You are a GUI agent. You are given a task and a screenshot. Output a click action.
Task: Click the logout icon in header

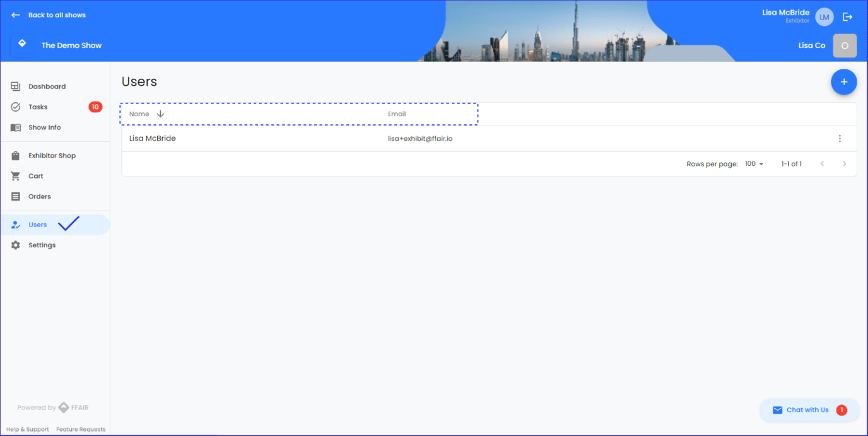pyautogui.click(x=847, y=17)
